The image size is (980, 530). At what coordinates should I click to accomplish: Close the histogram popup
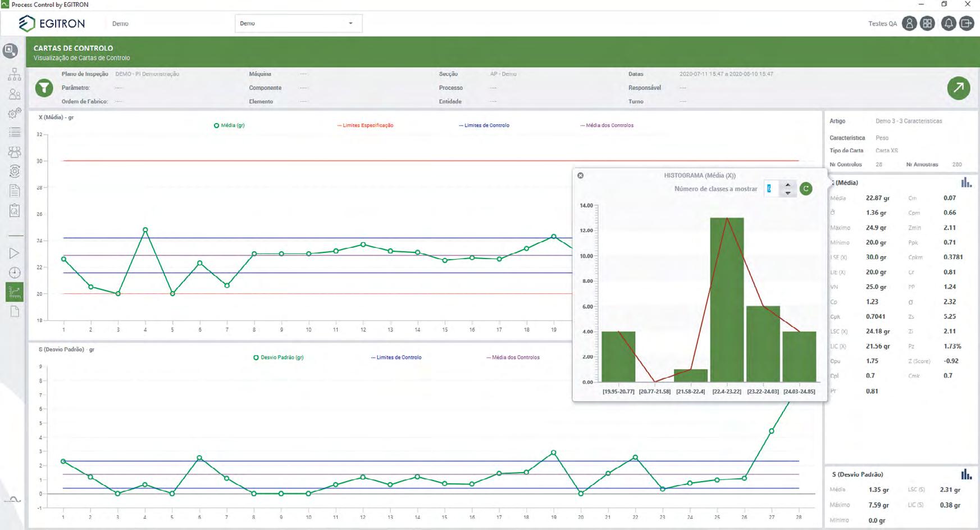coord(581,175)
